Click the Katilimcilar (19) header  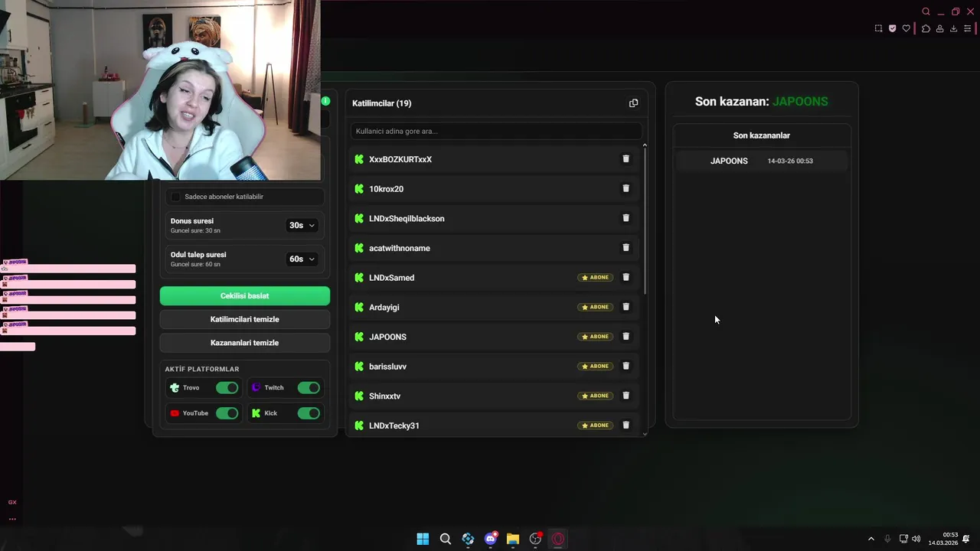[x=382, y=103]
